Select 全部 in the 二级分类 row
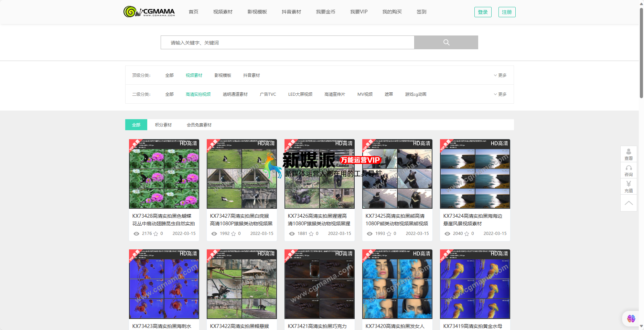Image resolution: width=644 pixels, height=330 pixels. pos(170,94)
